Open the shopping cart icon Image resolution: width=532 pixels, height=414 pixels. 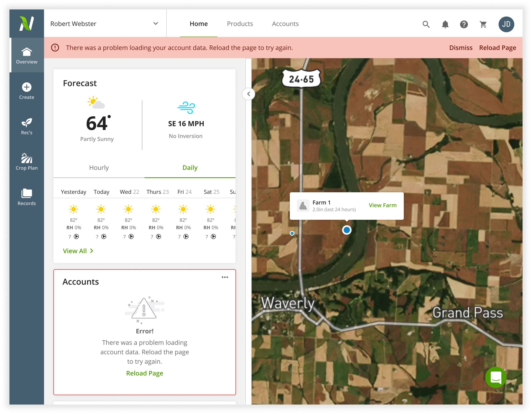483,24
